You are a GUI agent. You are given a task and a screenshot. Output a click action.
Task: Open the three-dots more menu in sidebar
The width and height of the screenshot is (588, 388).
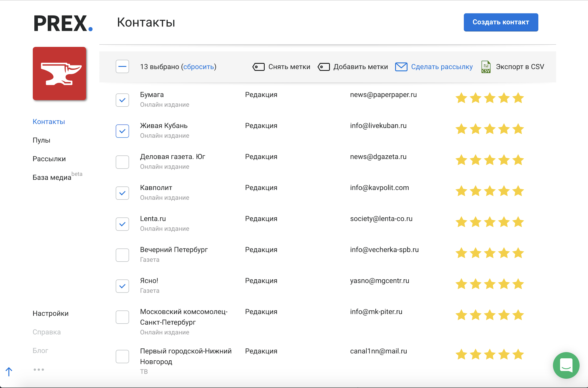[39, 369]
